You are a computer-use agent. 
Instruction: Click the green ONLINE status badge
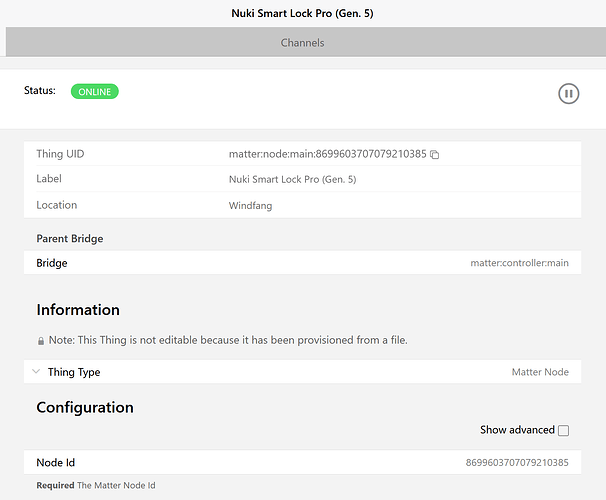[94, 92]
